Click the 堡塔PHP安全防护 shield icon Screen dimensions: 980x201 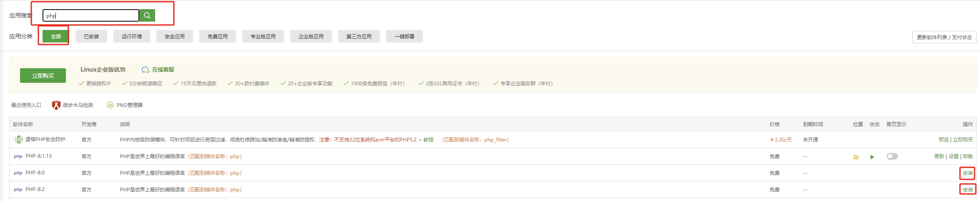(18, 140)
